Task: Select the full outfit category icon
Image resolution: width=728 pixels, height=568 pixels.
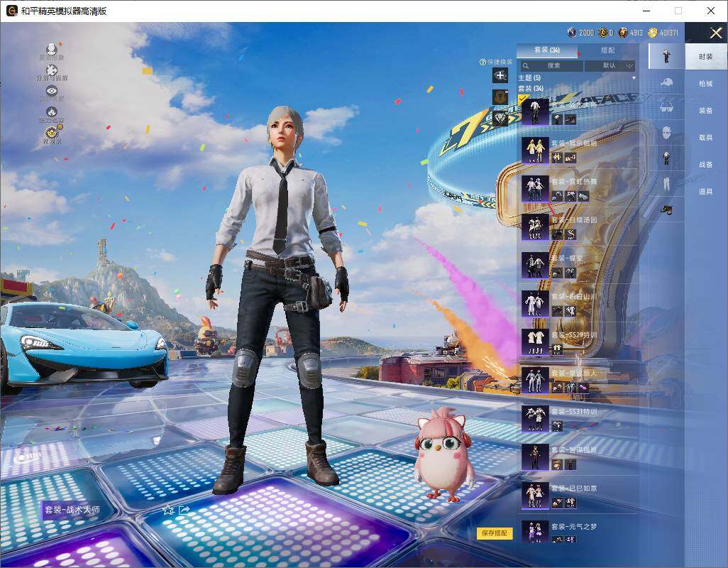Action: tap(666, 56)
